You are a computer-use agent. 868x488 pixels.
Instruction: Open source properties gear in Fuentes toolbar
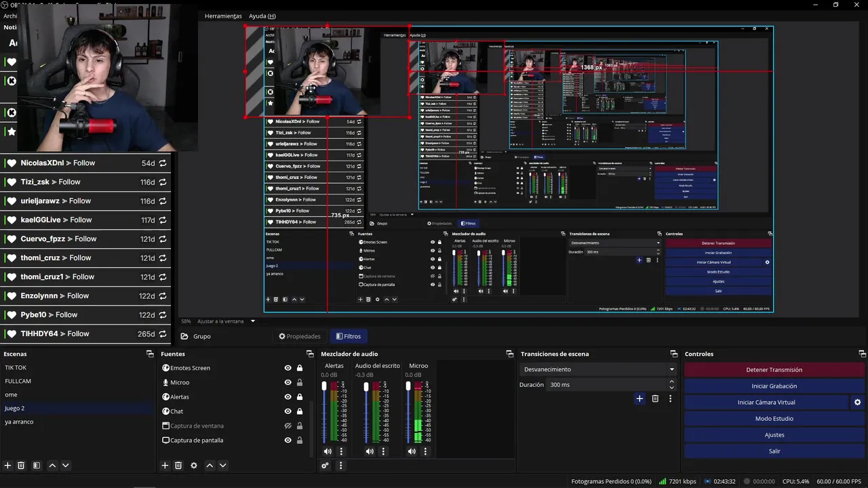click(194, 466)
